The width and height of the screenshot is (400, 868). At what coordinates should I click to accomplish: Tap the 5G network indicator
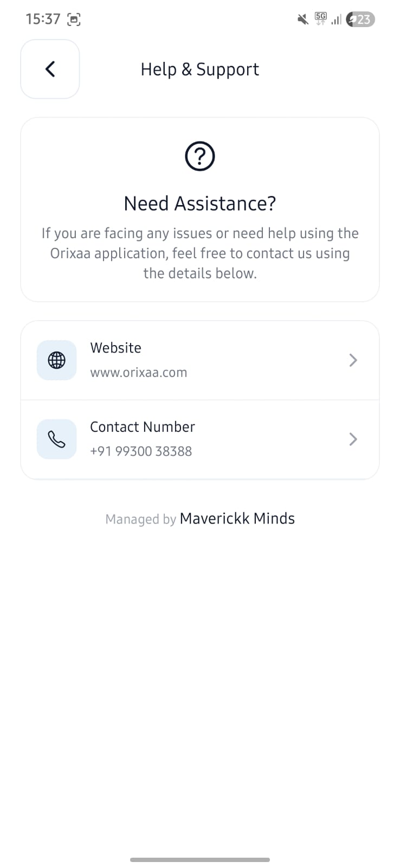tap(321, 19)
